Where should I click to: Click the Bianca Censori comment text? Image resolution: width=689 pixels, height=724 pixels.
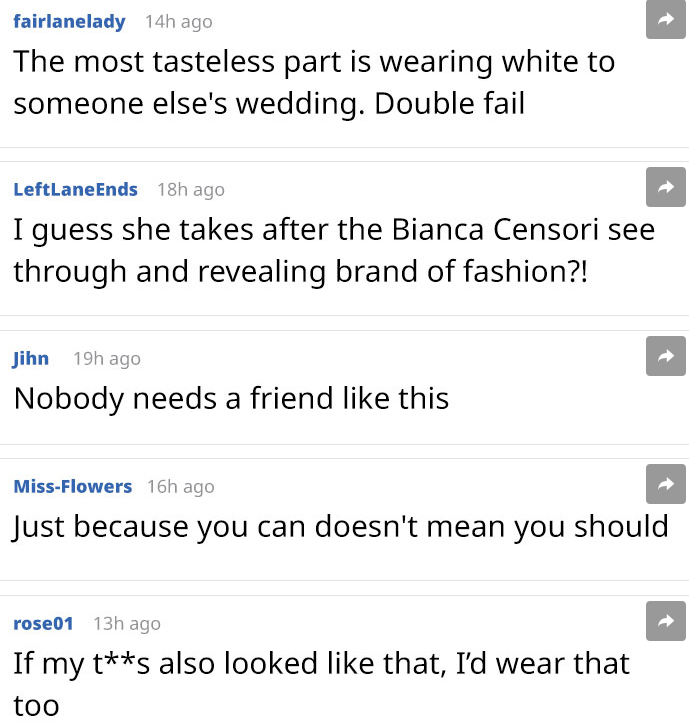point(333,250)
